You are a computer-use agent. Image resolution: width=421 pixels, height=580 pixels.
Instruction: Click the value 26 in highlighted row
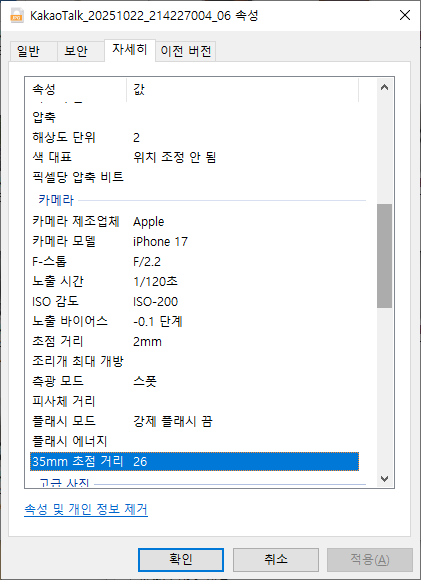coord(140,462)
